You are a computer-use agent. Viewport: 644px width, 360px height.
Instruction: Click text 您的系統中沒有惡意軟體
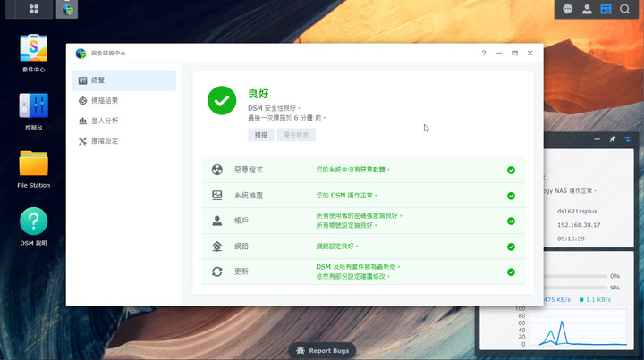(352, 170)
